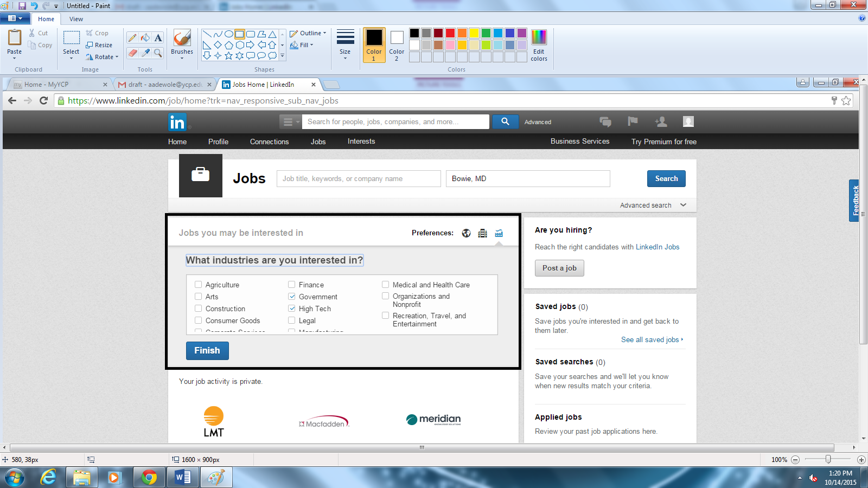
Task: Open the Size line thickness dropdown
Action: [345, 45]
